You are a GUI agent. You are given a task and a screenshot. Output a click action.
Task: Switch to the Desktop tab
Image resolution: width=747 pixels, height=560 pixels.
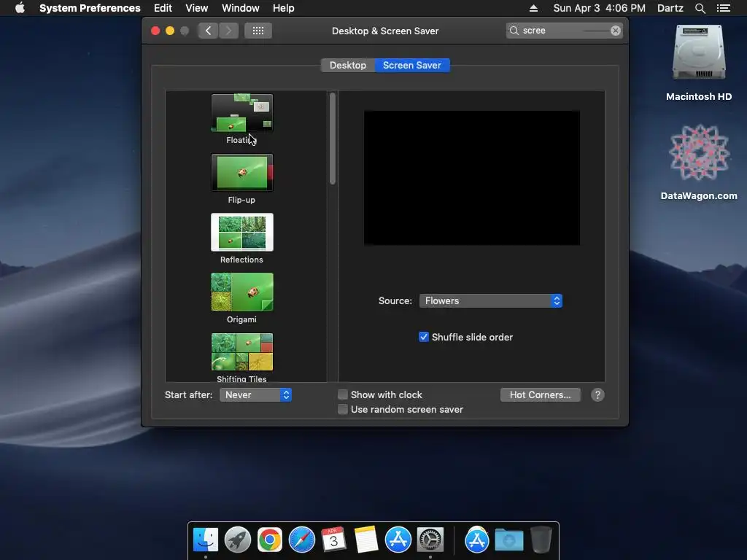point(348,65)
